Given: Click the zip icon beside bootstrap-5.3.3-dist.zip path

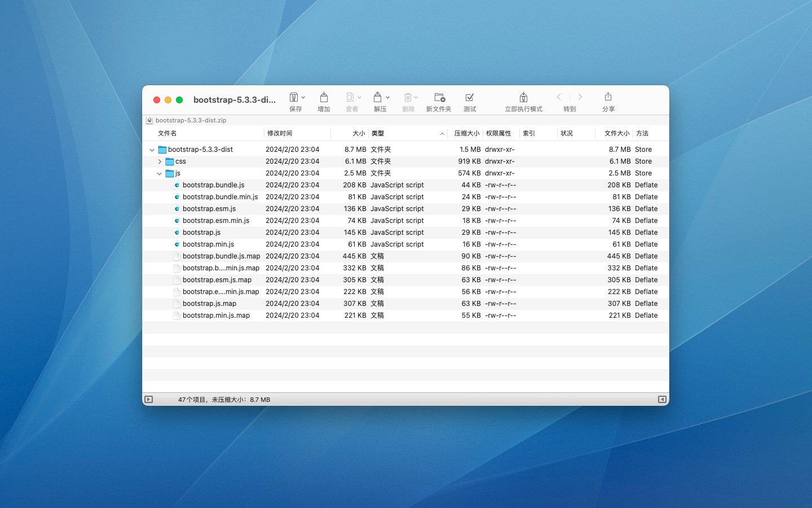Looking at the screenshot, I should pyautogui.click(x=149, y=120).
